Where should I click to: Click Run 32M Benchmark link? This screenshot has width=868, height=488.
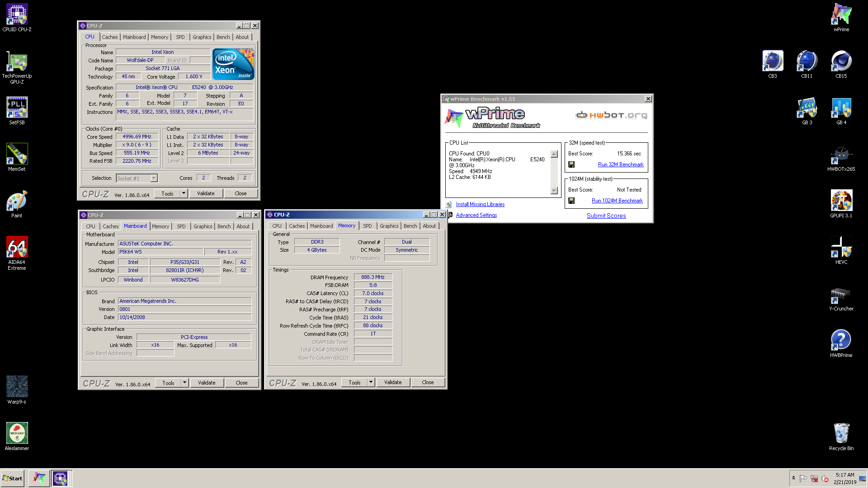point(621,164)
